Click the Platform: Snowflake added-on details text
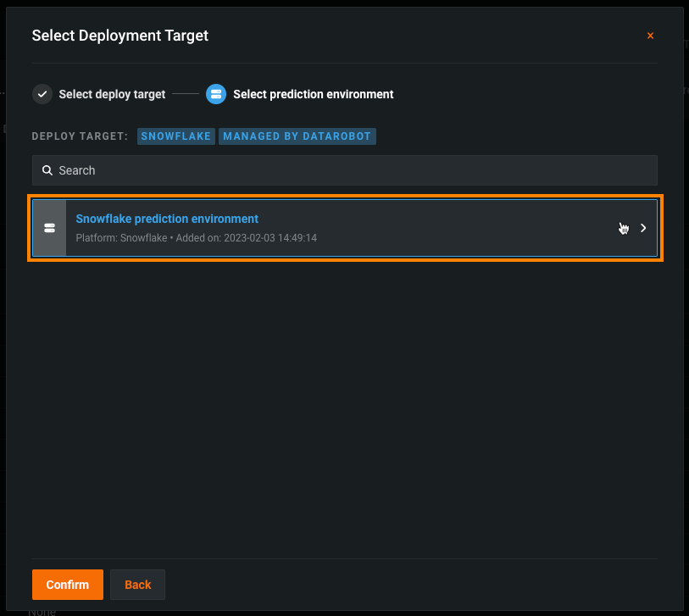The width and height of the screenshot is (689, 616). point(196,238)
